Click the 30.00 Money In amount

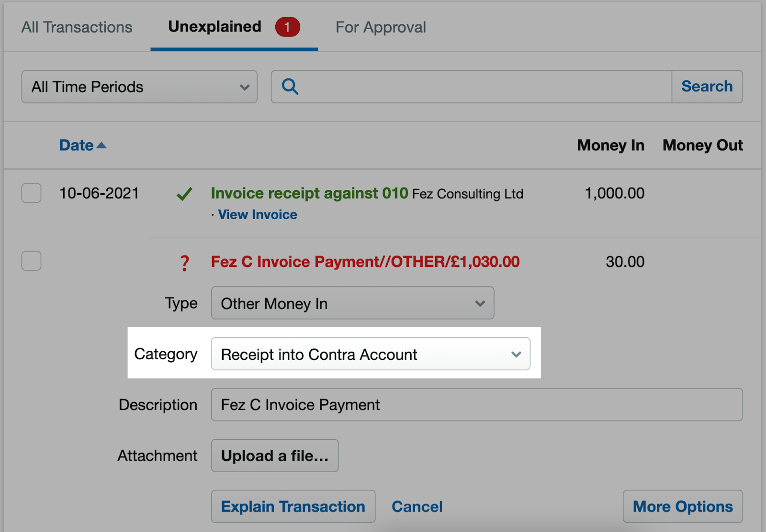coord(625,262)
